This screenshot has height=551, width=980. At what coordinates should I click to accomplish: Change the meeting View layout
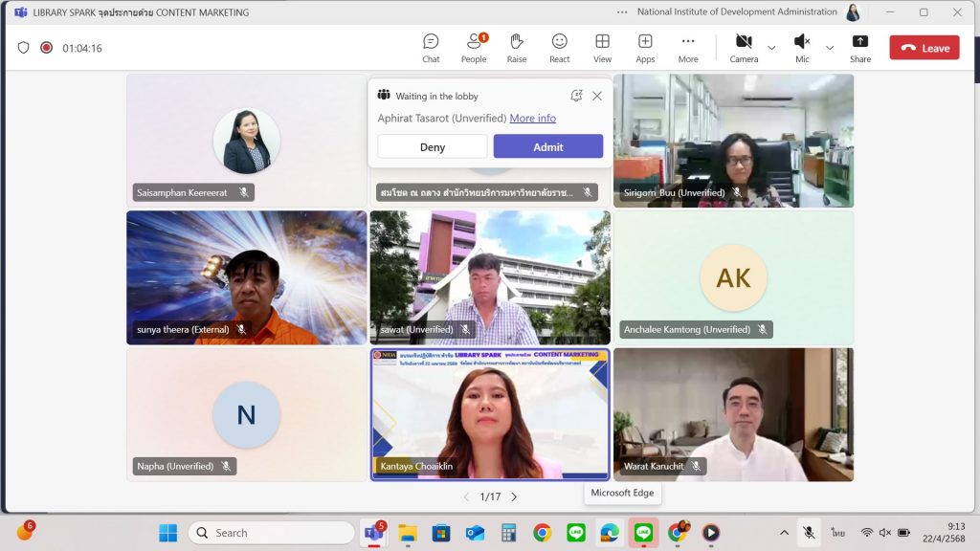[x=602, y=48]
